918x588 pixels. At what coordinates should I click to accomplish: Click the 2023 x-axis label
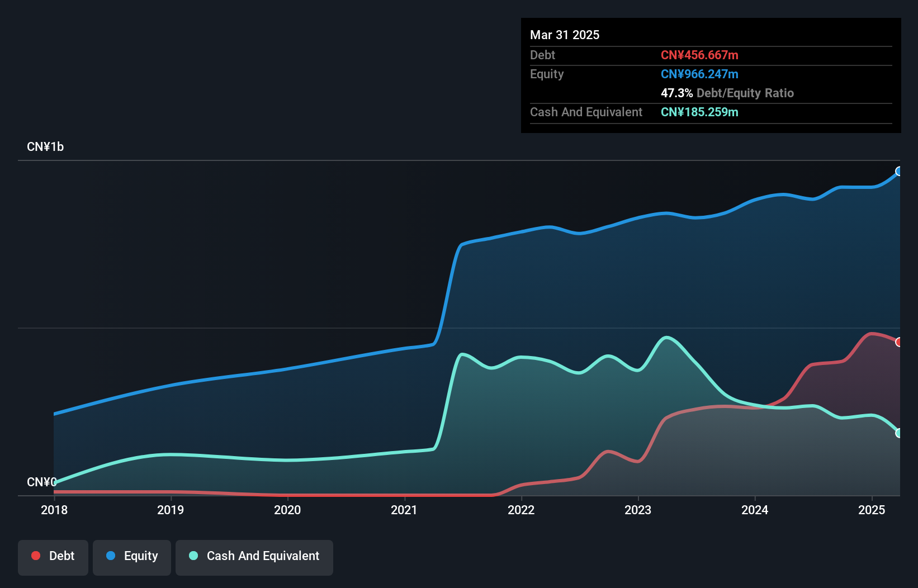pos(638,510)
